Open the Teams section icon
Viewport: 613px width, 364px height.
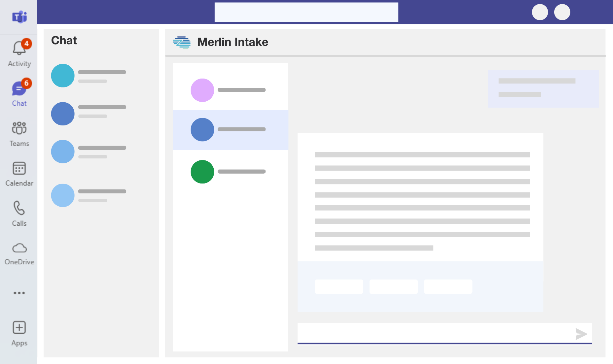pyautogui.click(x=19, y=128)
